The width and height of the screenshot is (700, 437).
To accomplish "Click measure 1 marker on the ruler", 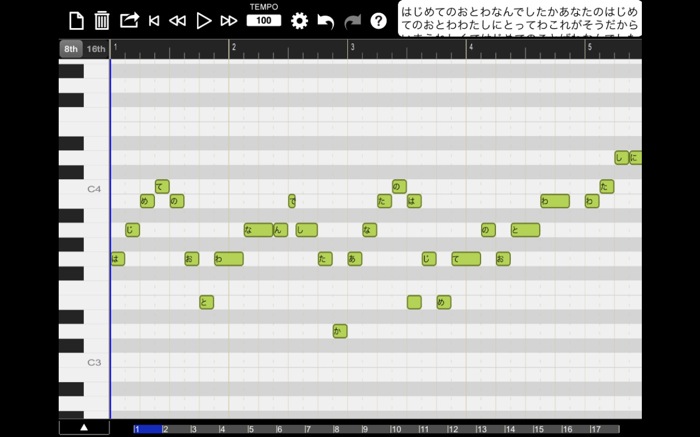I will pos(115,46).
